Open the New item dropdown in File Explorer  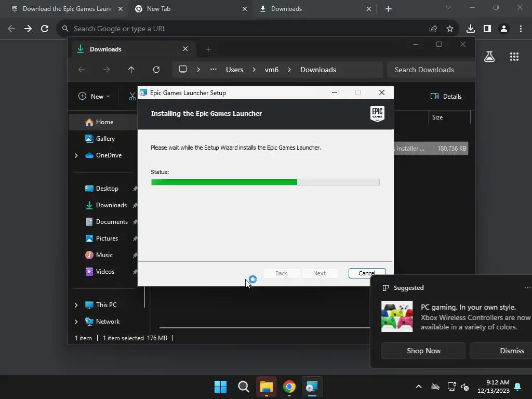pos(95,96)
